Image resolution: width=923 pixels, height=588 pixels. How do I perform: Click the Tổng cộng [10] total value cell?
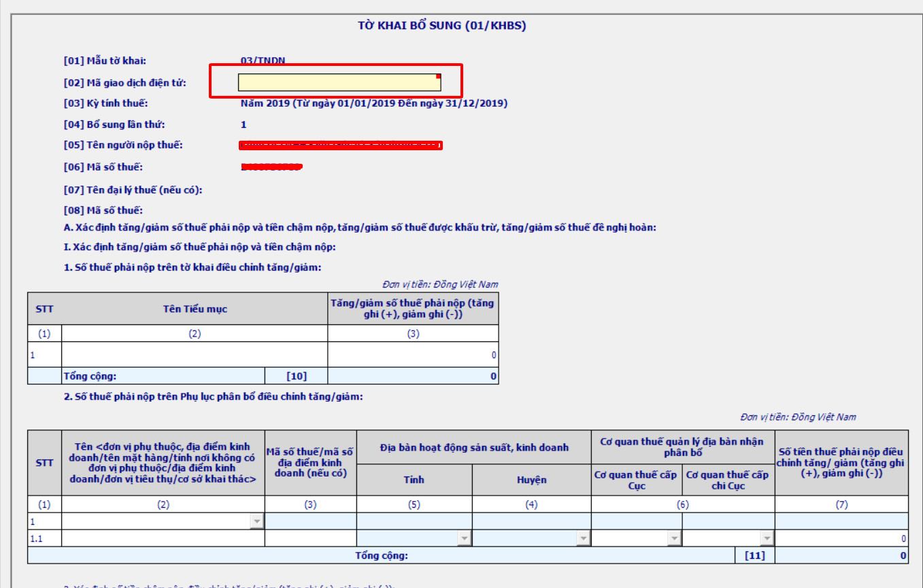point(413,376)
